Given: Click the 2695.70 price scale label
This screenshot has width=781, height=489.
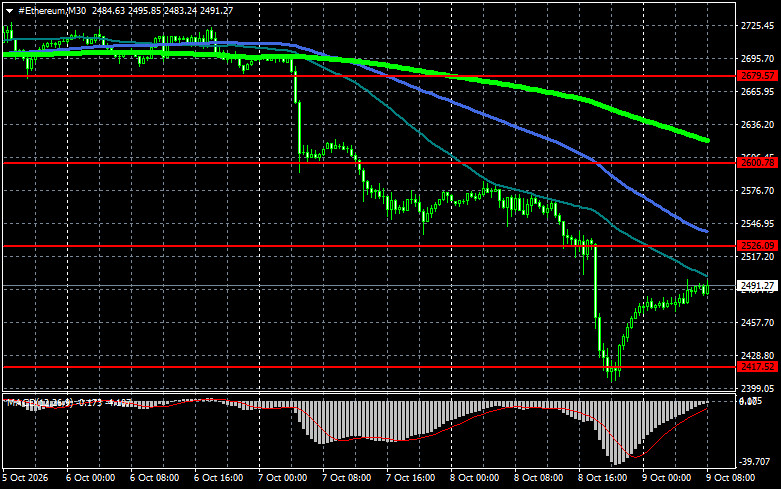Looking at the screenshot, I should pyautogui.click(x=758, y=59).
